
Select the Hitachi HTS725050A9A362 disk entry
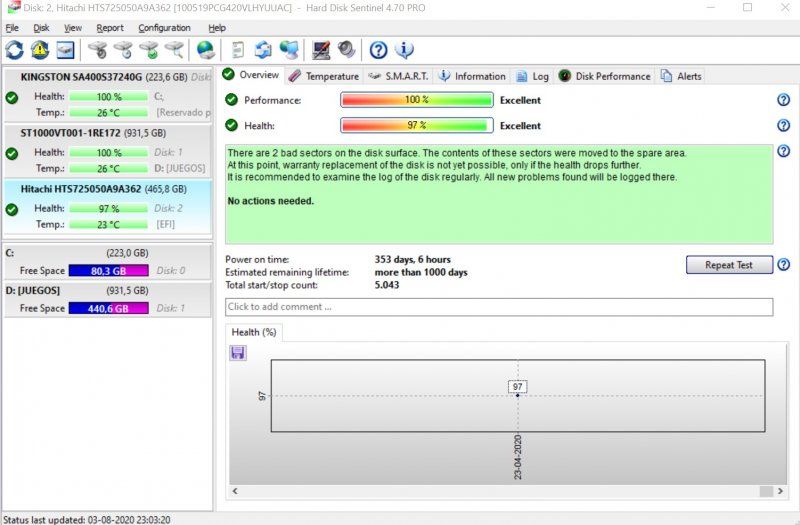tap(108, 207)
